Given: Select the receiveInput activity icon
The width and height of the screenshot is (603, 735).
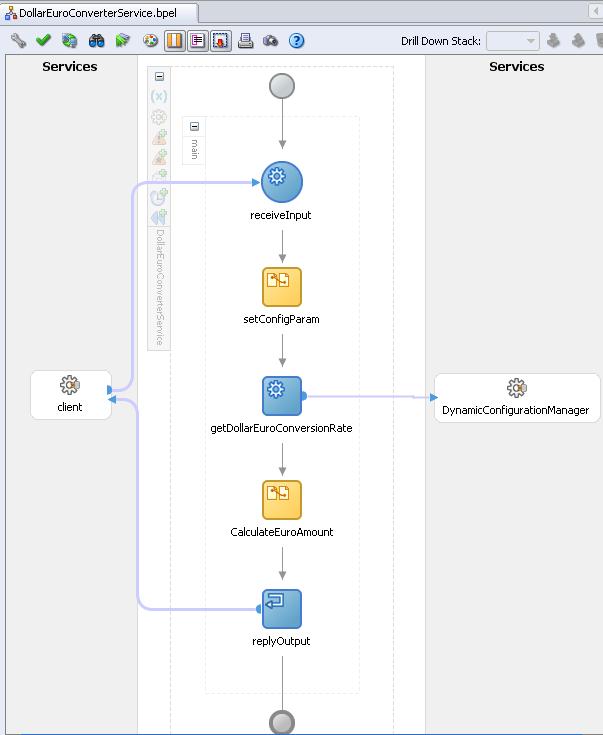Looking at the screenshot, I should (x=282, y=182).
